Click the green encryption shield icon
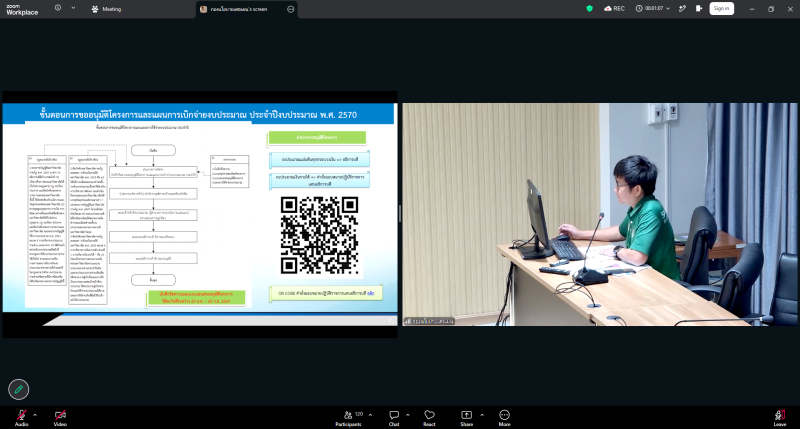The image size is (800, 429). [x=589, y=9]
